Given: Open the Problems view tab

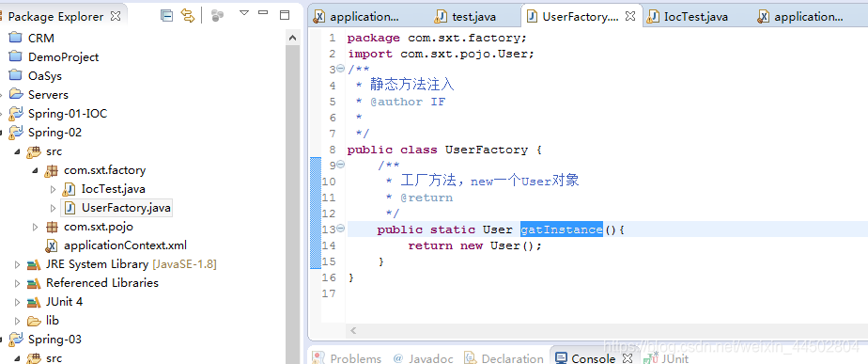Looking at the screenshot, I should tap(347, 358).
